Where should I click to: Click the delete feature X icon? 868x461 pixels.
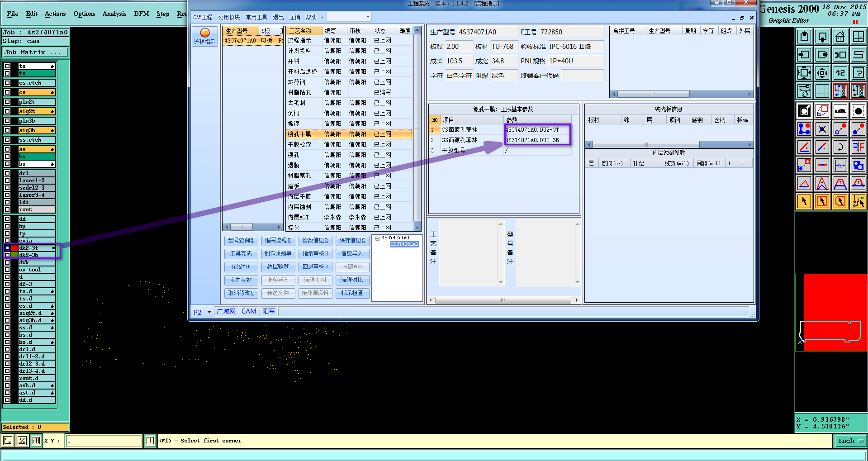[x=822, y=129]
